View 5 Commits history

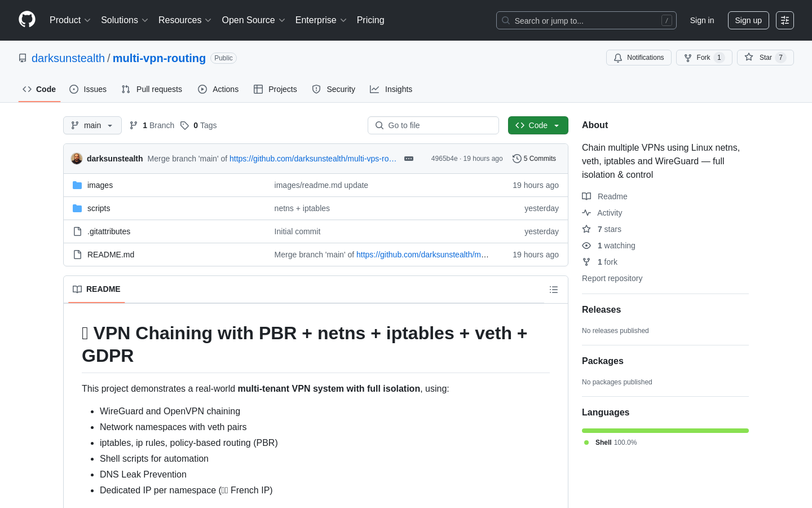coord(534,159)
